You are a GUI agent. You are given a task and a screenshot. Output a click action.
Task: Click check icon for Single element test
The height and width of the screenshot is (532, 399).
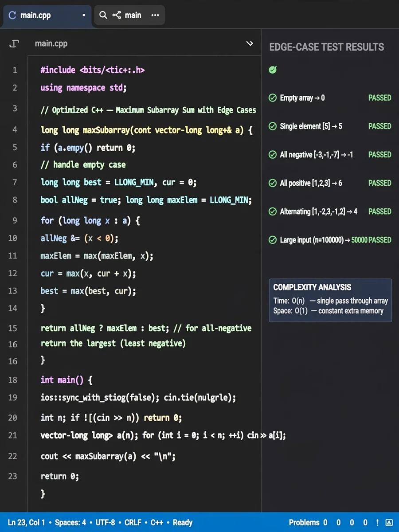pyautogui.click(x=273, y=126)
